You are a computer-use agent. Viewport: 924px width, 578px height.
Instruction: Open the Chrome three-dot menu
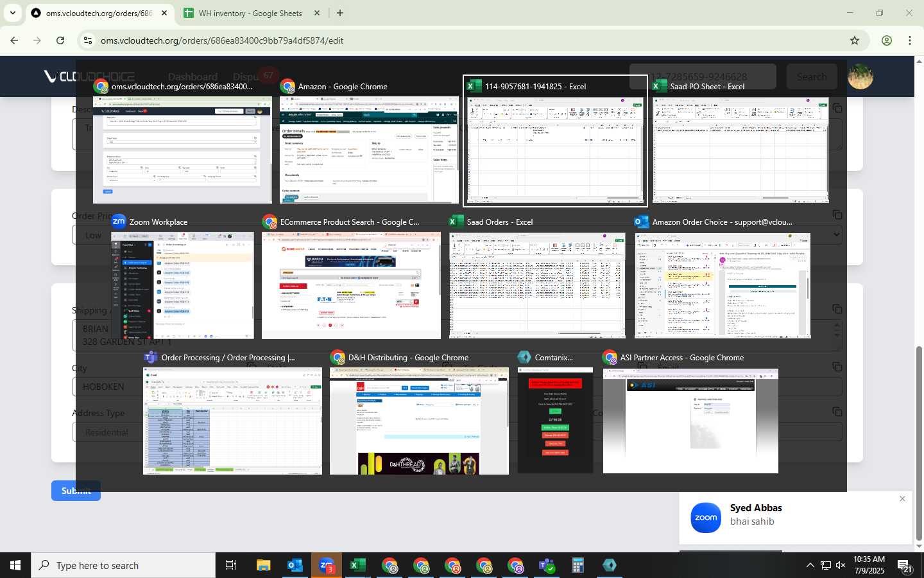(910, 40)
